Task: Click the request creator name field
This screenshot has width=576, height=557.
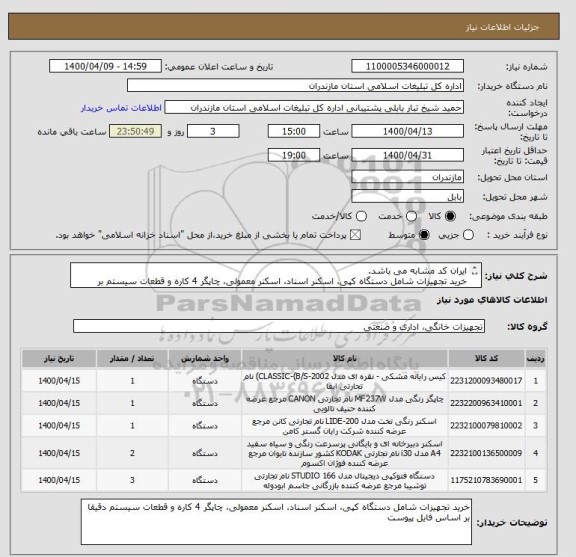Action: [314, 108]
